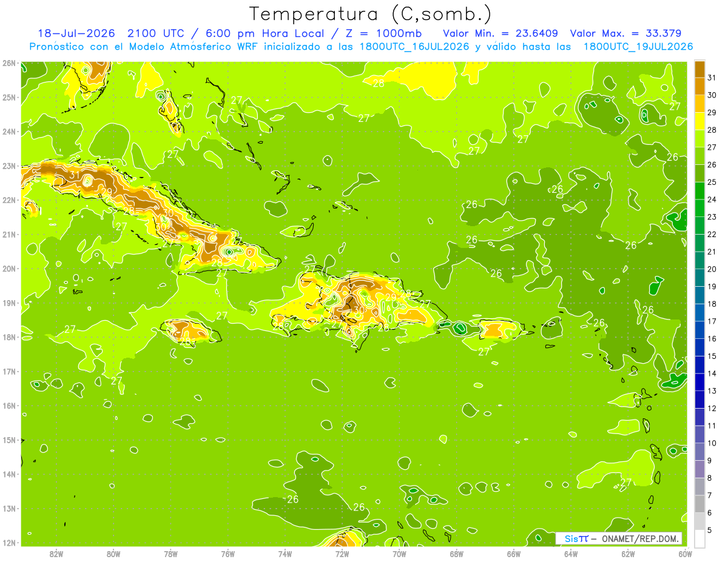Screen dimensions: 728x562
Task: Click the green legend swatch between 23 and 24
Action: [699, 208]
